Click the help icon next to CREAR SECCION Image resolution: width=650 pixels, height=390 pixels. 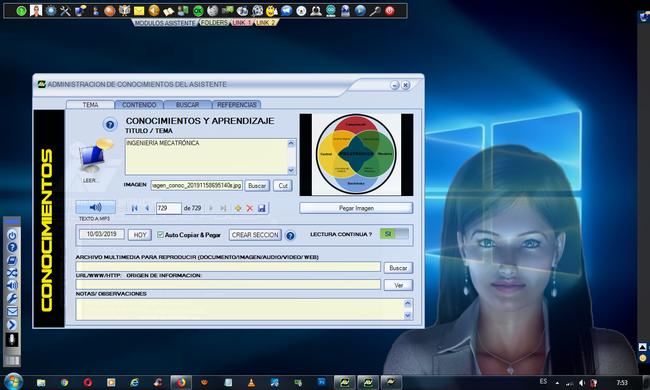[291, 236]
